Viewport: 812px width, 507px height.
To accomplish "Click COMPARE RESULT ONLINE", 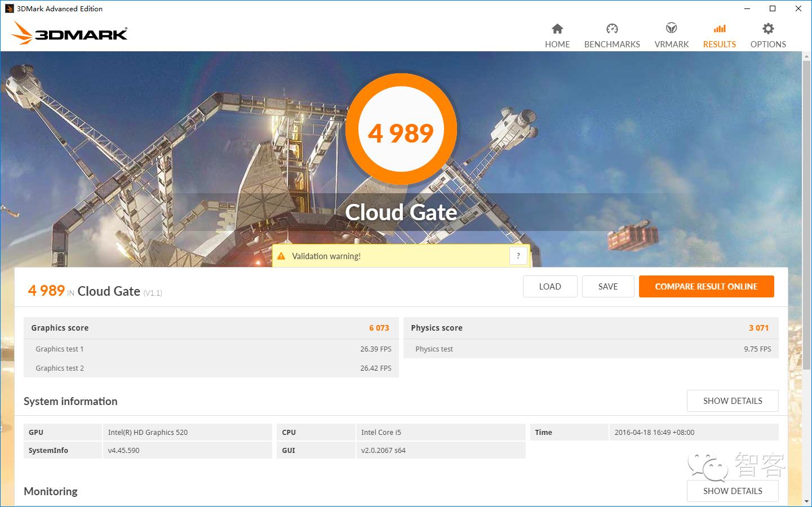I will coord(706,286).
